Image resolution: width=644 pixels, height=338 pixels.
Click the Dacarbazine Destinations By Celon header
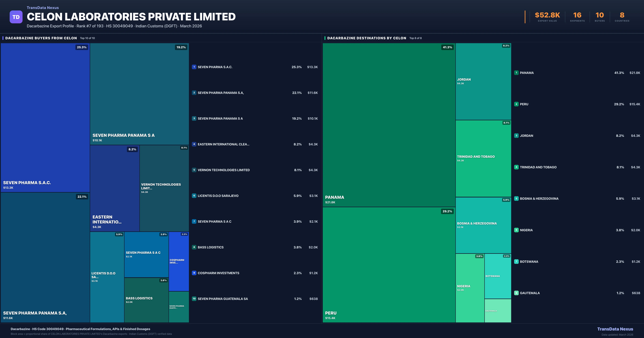[367, 38]
